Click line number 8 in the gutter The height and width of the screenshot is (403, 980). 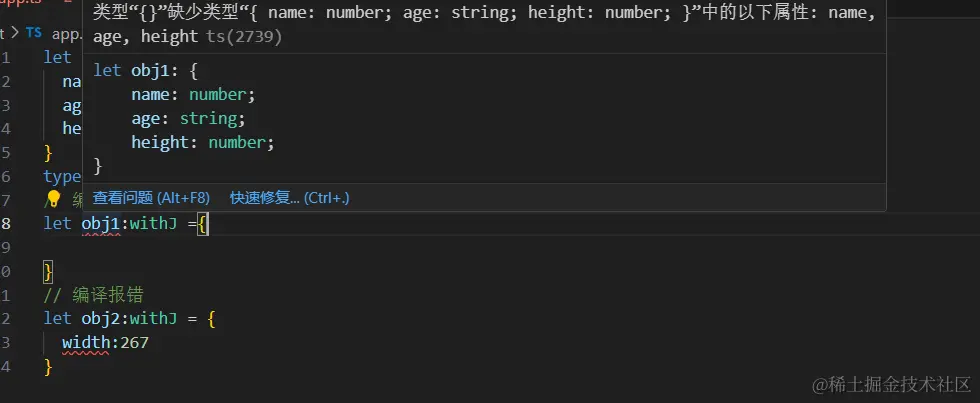coord(7,224)
